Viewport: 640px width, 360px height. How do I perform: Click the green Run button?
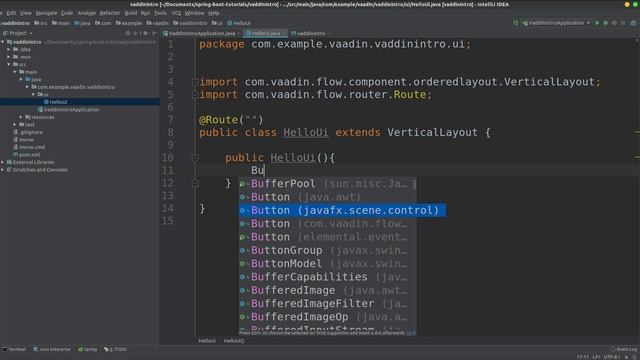pos(597,23)
